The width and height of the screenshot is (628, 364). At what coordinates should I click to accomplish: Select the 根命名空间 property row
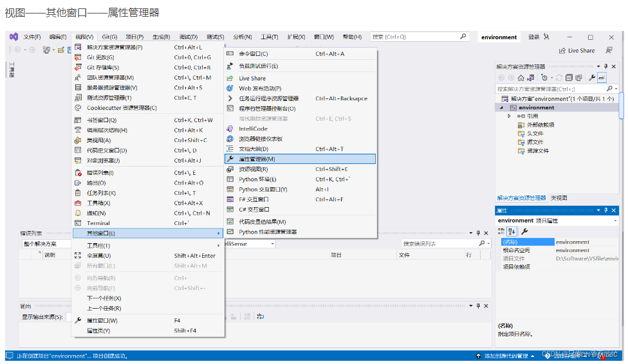(x=559, y=250)
